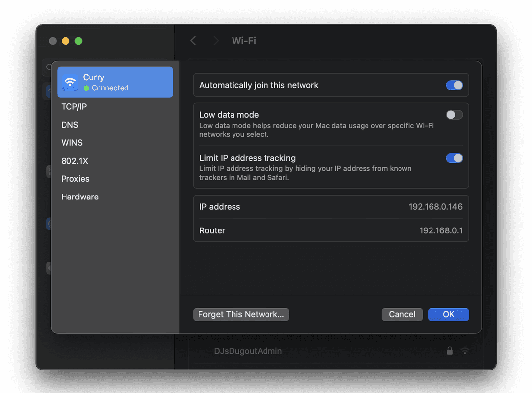Click the Wi-Fi icon beside Curry network

click(x=70, y=82)
